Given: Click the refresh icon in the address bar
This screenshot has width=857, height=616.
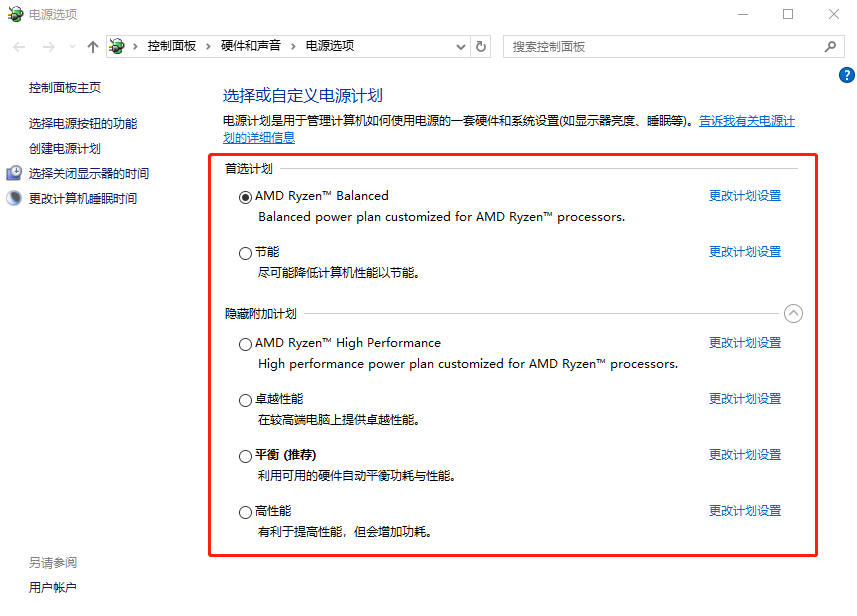Looking at the screenshot, I should (479, 46).
